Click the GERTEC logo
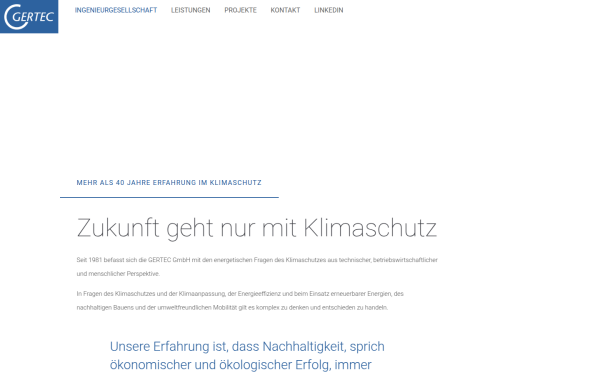This screenshot has width=600, height=375. (29, 16)
